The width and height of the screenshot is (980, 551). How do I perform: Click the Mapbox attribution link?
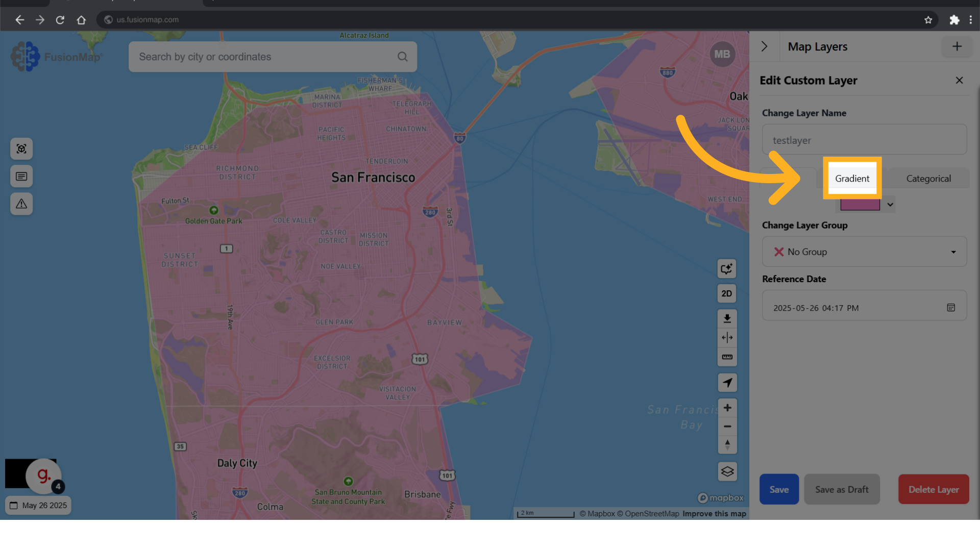coord(597,514)
